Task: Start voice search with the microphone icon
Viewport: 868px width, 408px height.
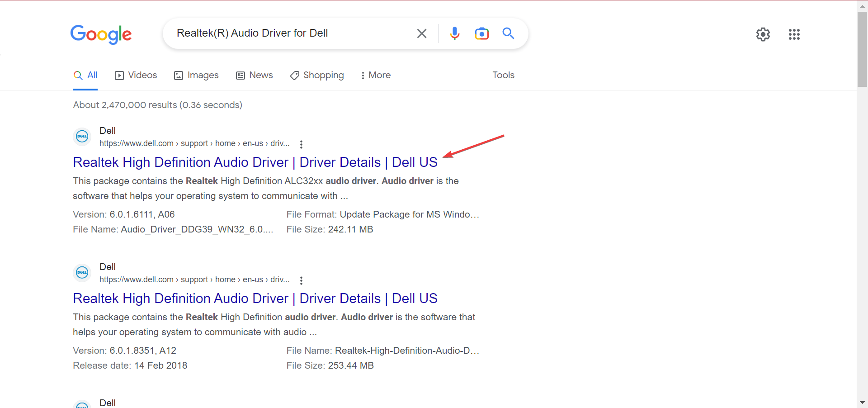Action: pos(455,33)
